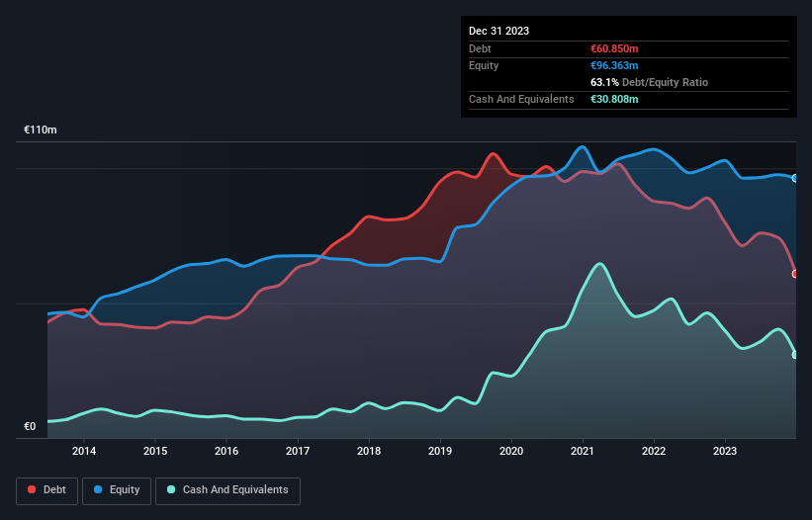The height and width of the screenshot is (520, 812).
Task: Click the 2017 x-axis label
Action: click(x=298, y=451)
